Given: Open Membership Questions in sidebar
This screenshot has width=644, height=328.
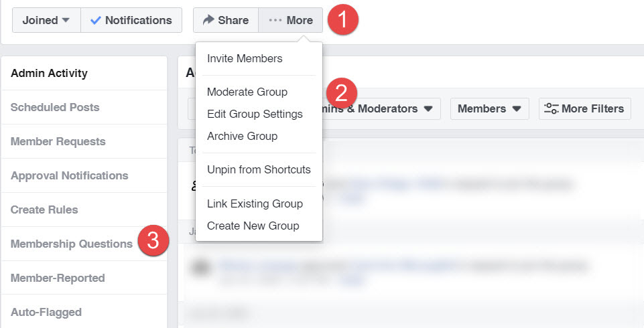Looking at the screenshot, I should click(x=72, y=244).
